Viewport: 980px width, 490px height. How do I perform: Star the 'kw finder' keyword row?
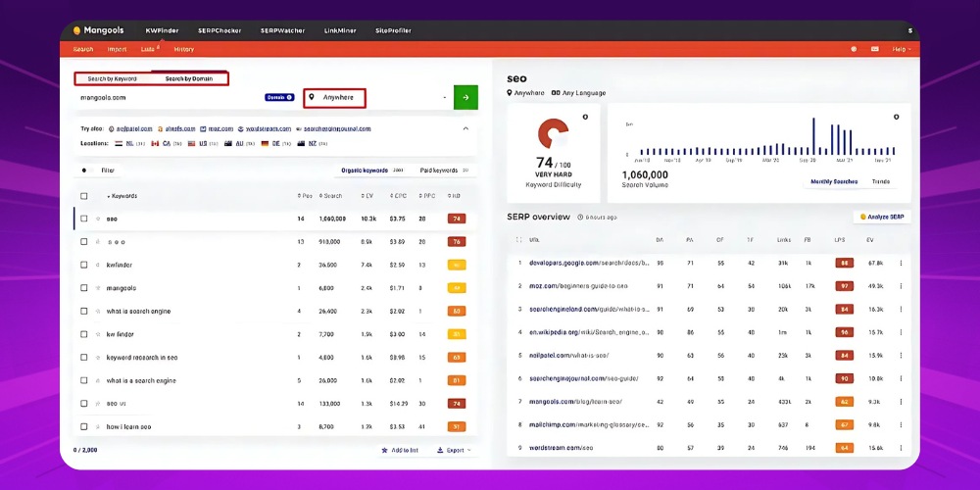coord(98,334)
